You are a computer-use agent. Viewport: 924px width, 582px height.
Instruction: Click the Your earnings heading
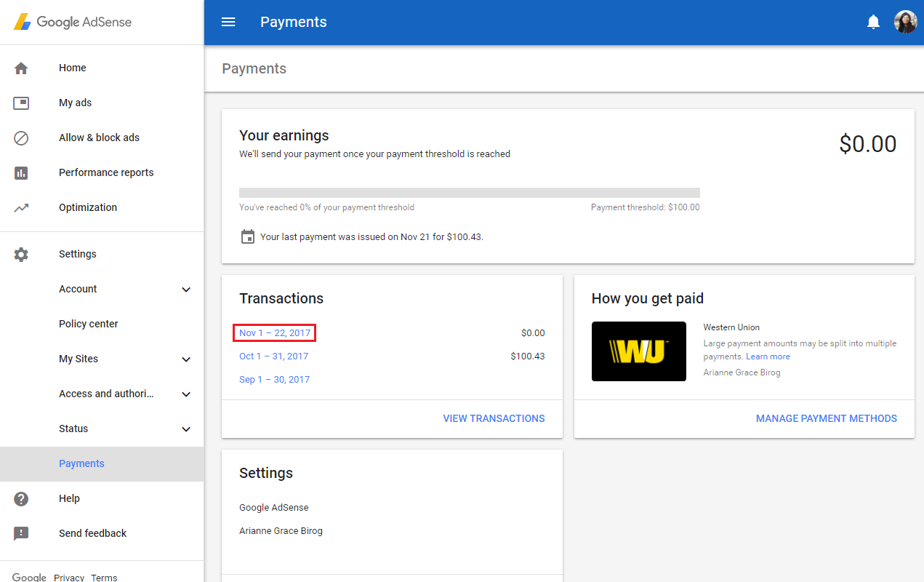[284, 135]
